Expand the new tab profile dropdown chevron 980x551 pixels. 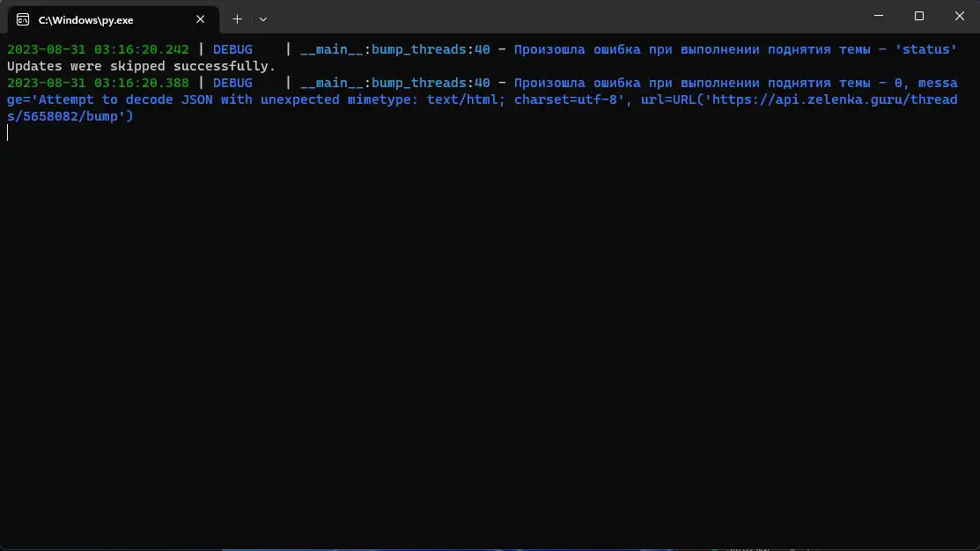262,18
